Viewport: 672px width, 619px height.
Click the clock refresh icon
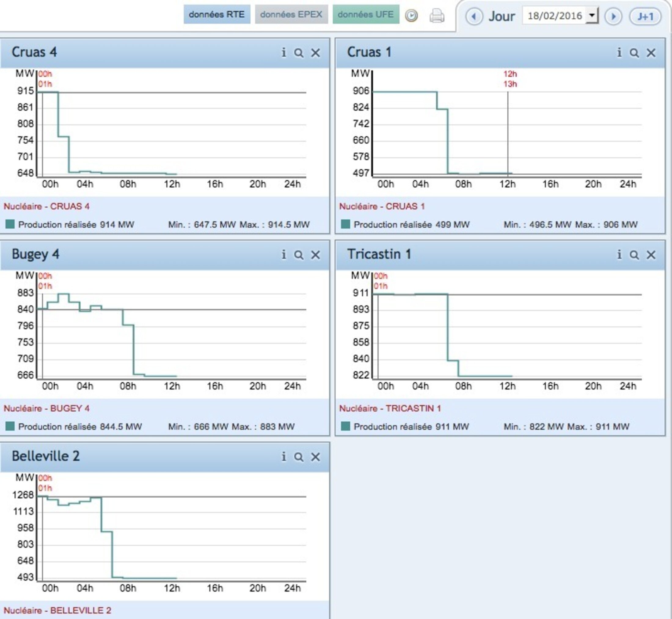click(x=411, y=16)
